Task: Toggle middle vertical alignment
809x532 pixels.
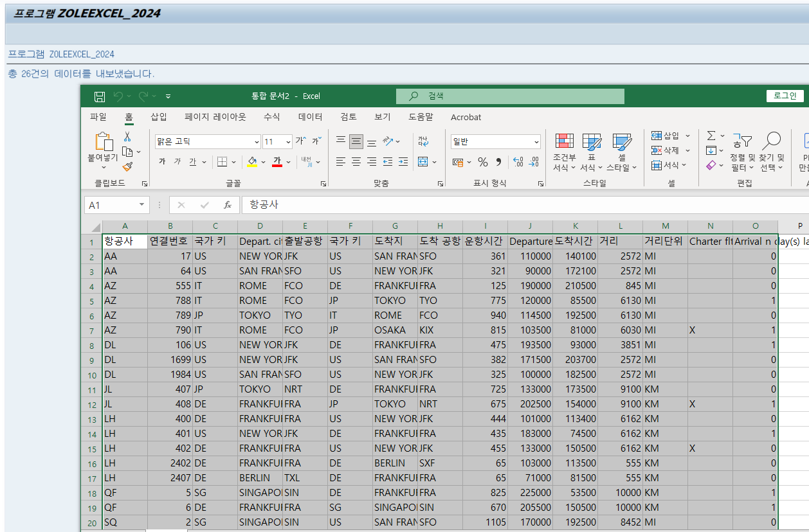Action: (x=356, y=141)
